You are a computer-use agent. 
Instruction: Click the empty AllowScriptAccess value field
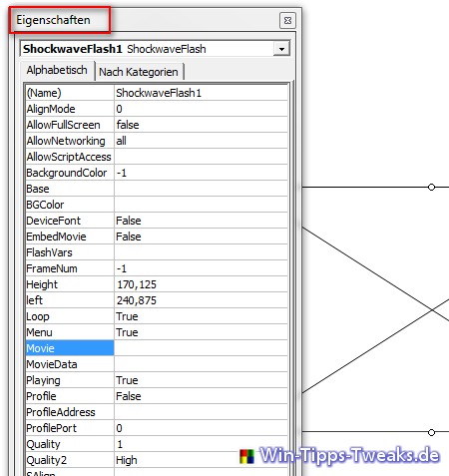pyautogui.click(x=201, y=157)
